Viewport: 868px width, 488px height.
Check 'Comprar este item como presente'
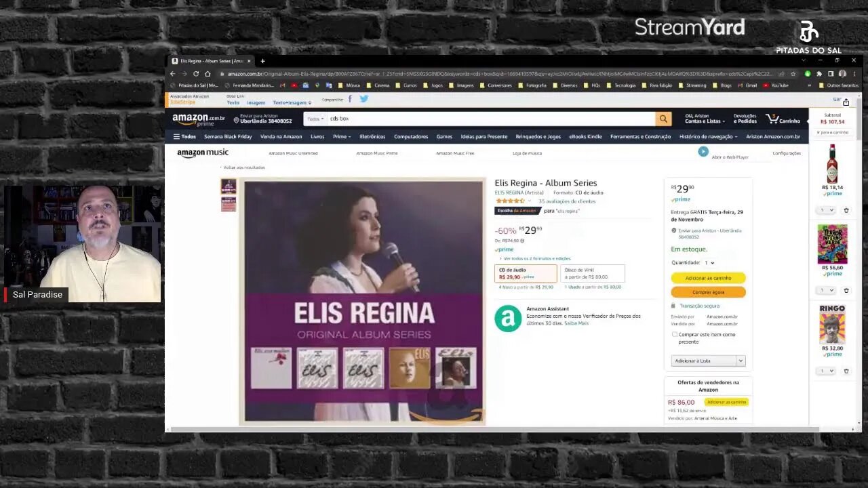[x=674, y=334]
